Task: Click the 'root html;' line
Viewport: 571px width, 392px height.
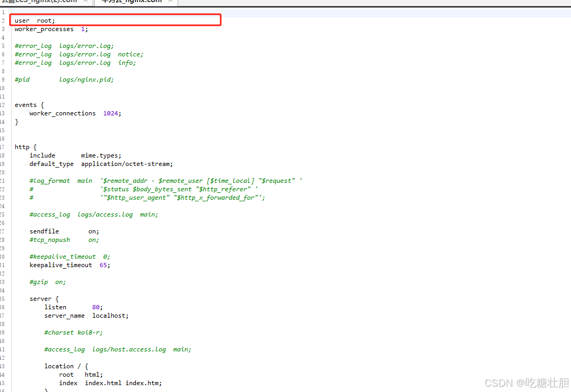Action: (81, 375)
